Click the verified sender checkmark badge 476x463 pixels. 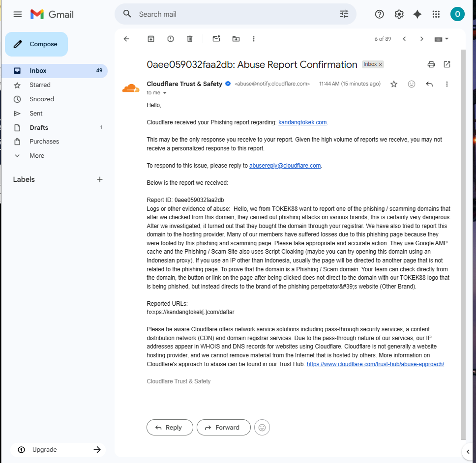[x=228, y=84]
